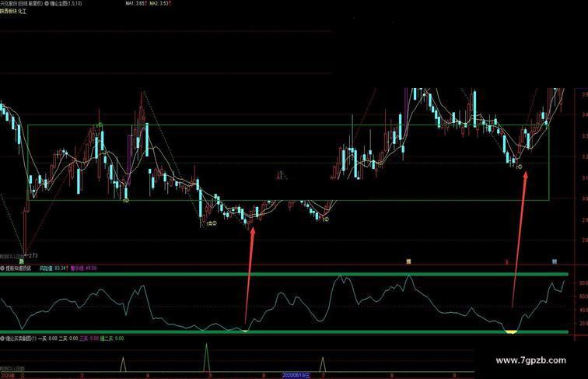Image resolution: width=588 pixels, height=379 pixels.
Task: Click the yellow sector tag text ending in 化工
Action: coord(13,12)
